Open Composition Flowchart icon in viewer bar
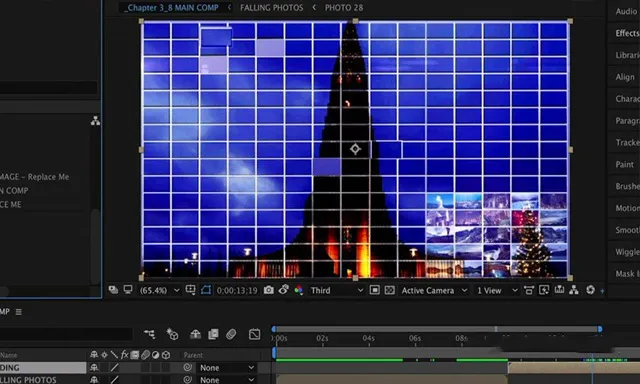 574,290
